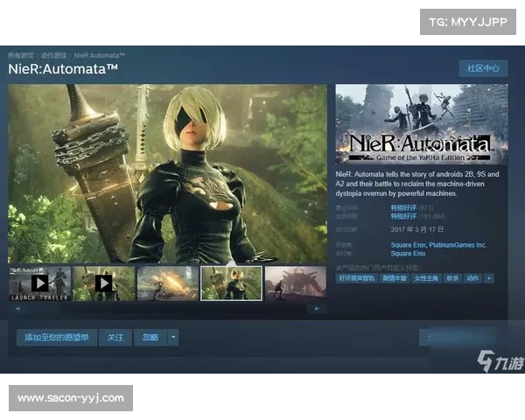Open the fifth thumbnail in the strip
Screen dimensions: 525x420
tap(295, 283)
